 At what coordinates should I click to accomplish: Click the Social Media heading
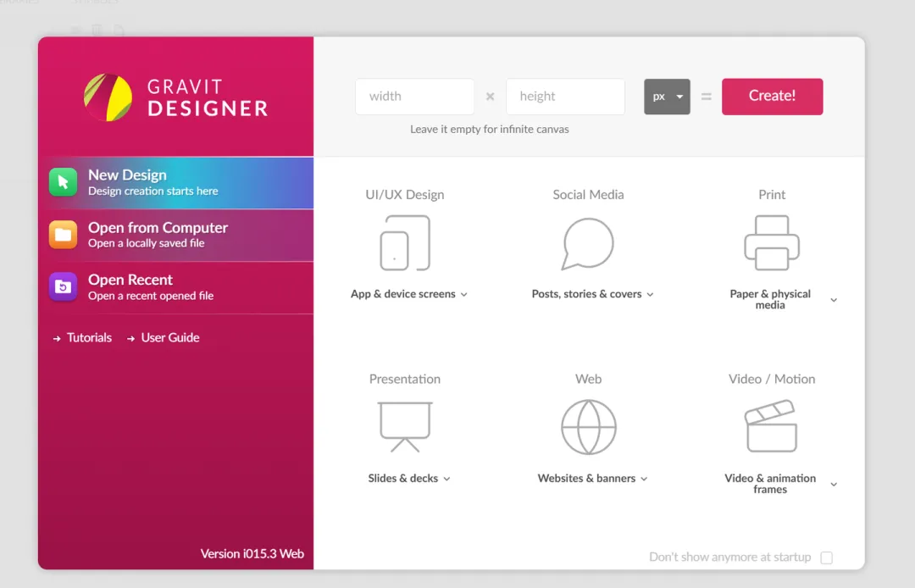point(588,195)
